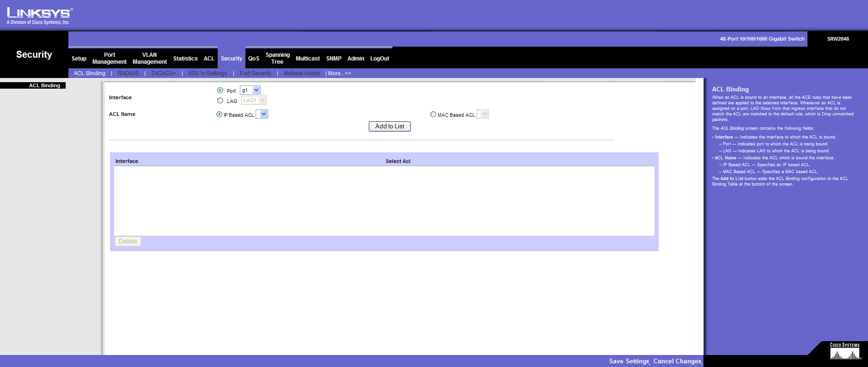Expand the More...>> submenu link

pyautogui.click(x=339, y=73)
